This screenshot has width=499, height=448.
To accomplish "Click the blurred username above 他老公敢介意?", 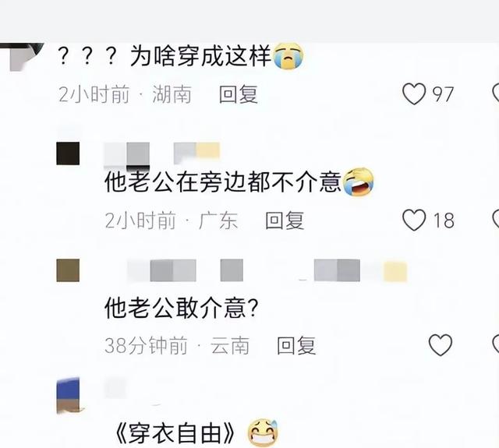I will coord(267,270).
